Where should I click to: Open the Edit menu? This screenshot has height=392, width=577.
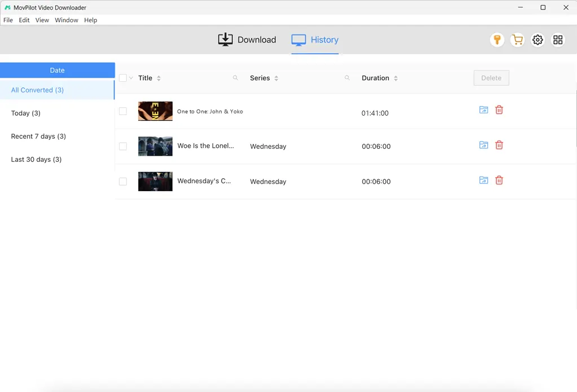tap(24, 20)
